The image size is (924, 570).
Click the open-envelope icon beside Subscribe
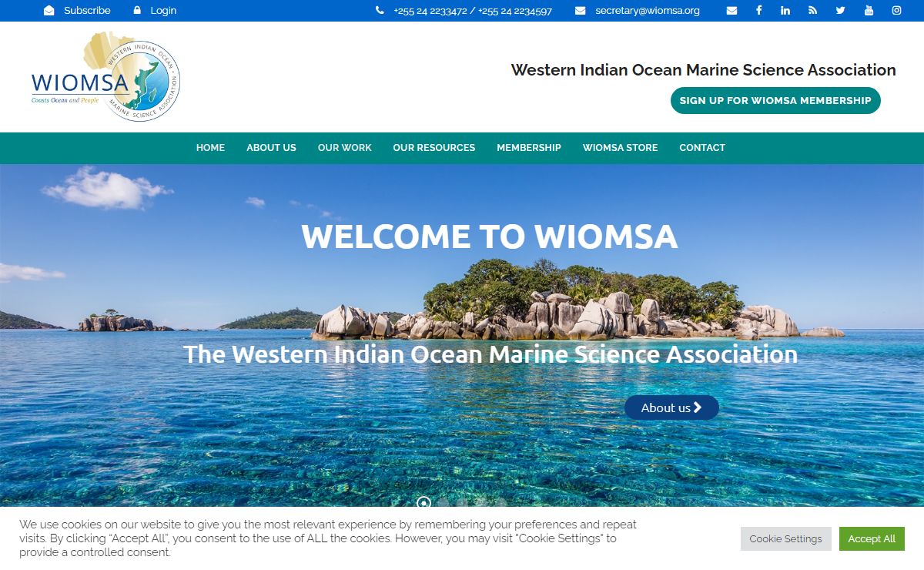coord(49,11)
